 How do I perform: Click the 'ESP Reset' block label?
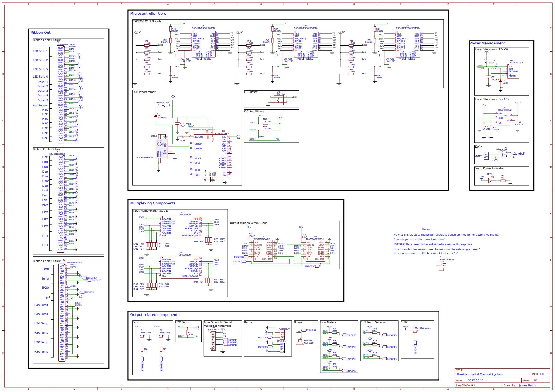pos(251,92)
